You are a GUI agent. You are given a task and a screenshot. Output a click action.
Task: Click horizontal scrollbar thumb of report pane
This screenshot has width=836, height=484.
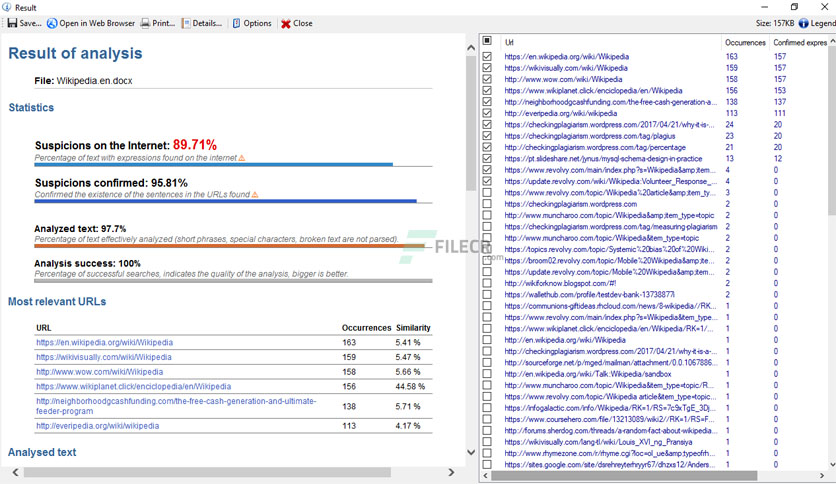[x=207, y=472]
